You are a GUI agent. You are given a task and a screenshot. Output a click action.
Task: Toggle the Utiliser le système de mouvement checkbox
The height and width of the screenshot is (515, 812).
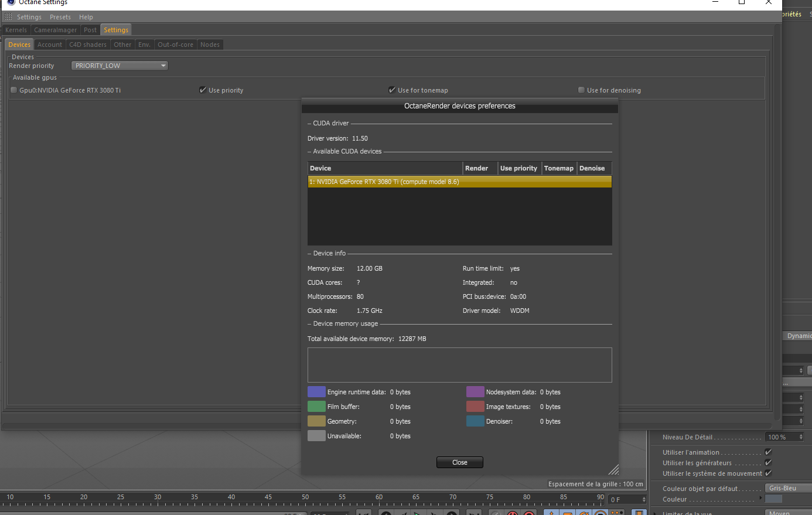[768, 473]
